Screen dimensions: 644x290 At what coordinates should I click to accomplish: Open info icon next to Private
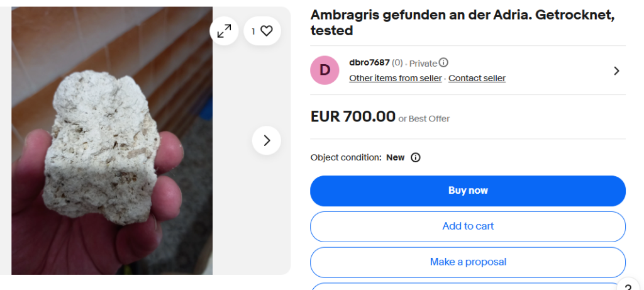click(x=443, y=62)
